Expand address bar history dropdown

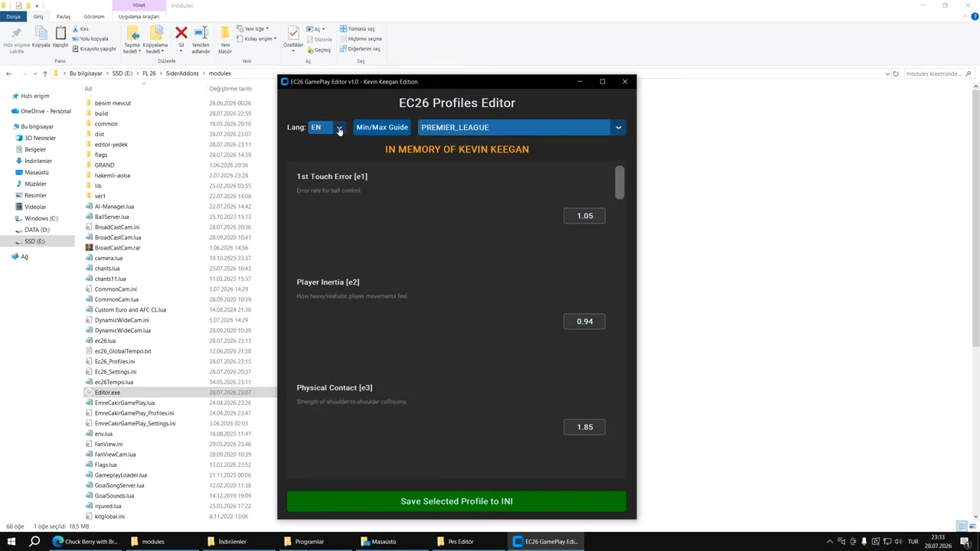pos(887,73)
